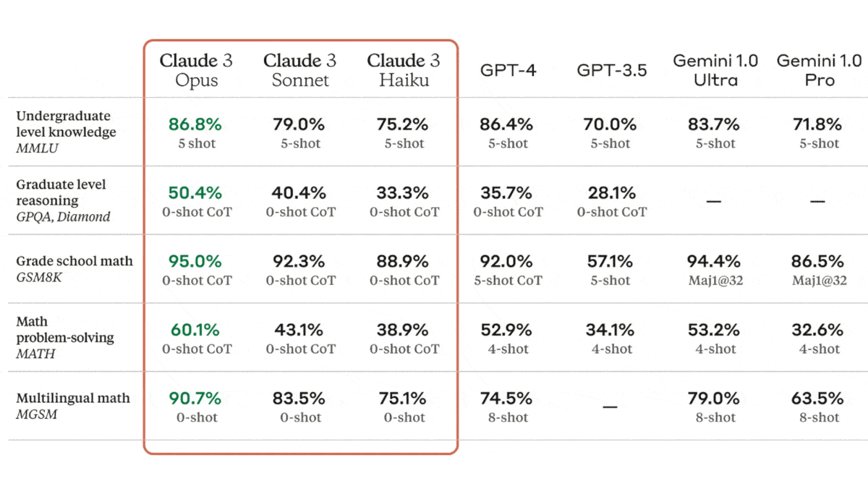This screenshot has height=489, width=868.
Task: Select the Math problem-solving row label
Action: 65,337
